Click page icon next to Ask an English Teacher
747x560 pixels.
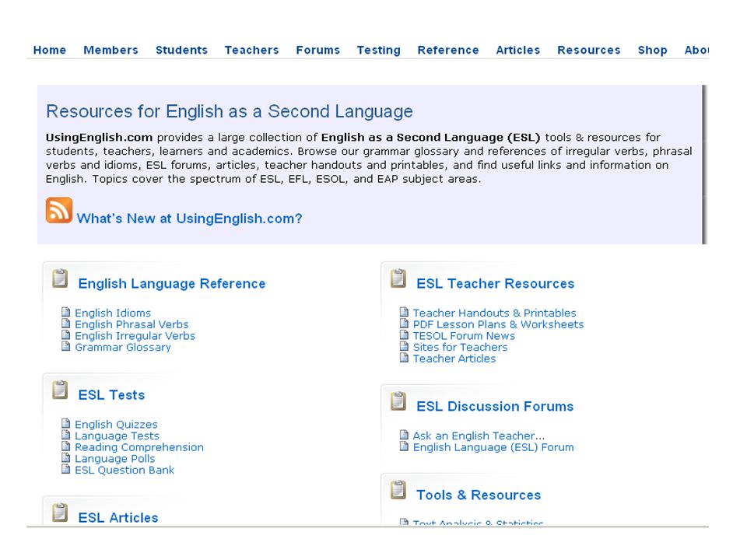pyautogui.click(x=404, y=435)
